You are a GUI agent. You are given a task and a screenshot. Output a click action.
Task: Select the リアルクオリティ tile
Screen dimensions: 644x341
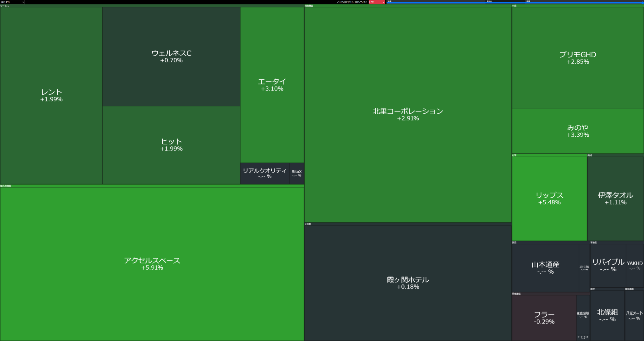click(265, 173)
